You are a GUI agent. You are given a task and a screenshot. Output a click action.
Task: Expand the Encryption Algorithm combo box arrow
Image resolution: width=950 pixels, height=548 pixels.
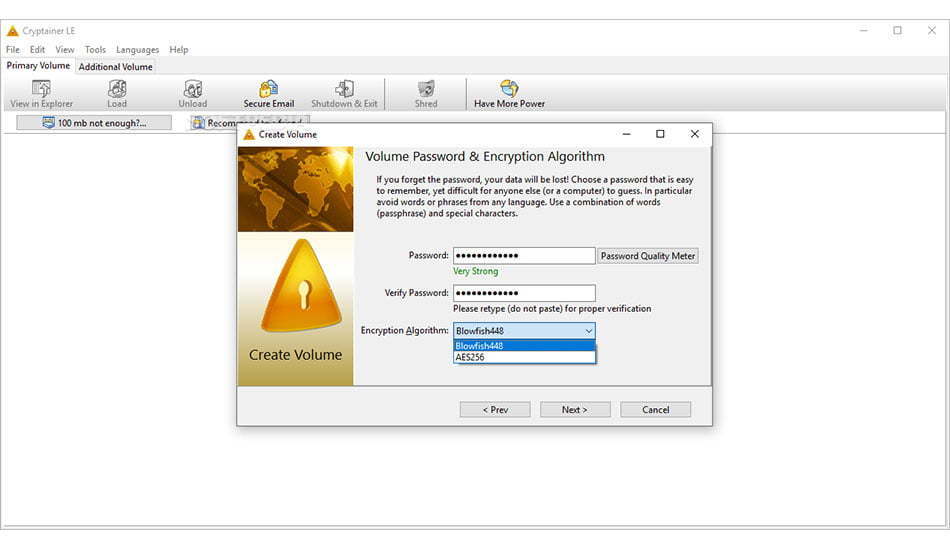[x=588, y=331]
